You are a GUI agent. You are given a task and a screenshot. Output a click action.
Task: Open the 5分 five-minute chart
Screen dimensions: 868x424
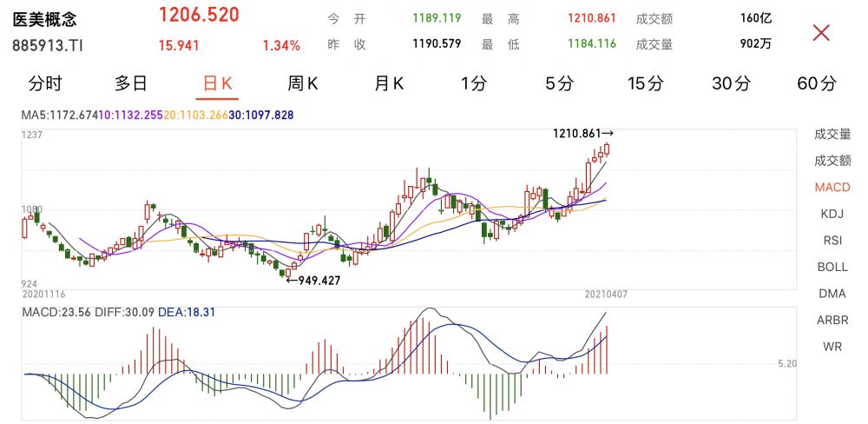coord(560,83)
